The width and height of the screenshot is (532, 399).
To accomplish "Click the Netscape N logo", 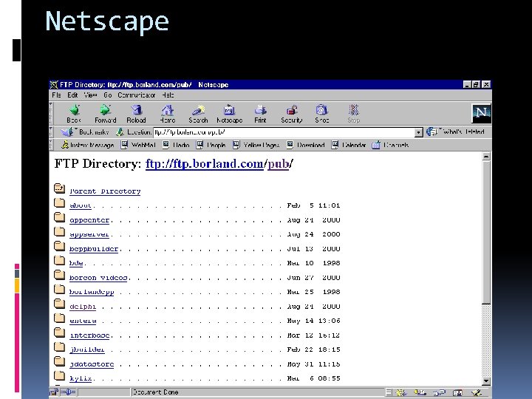I will click(x=481, y=113).
